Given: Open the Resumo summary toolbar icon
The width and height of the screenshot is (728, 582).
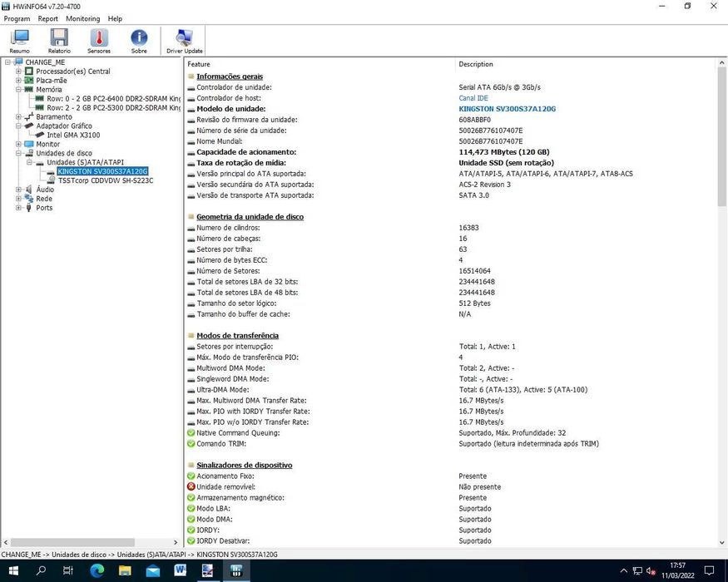Looking at the screenshot, I should [x=19, y=41].
